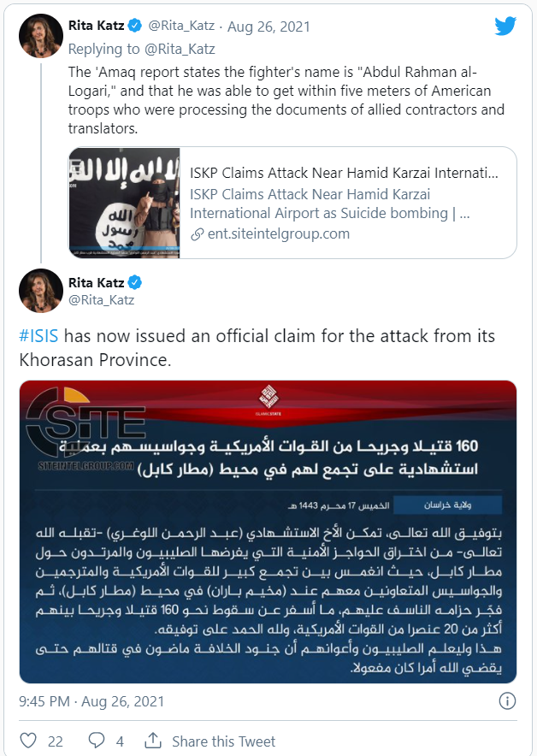Click verified badge on main tweet author
Viewport: 537px width, 756px height.
(x=134, y=282)
